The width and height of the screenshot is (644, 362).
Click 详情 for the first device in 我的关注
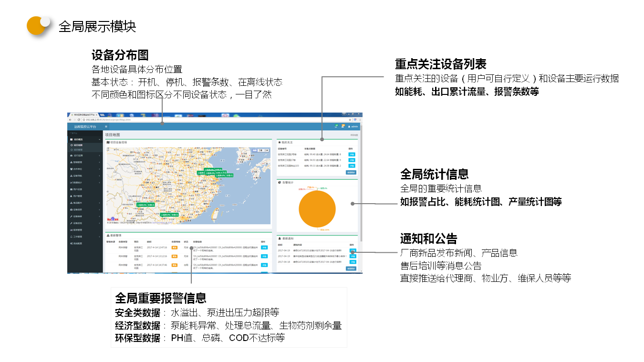tap(352, 155)
